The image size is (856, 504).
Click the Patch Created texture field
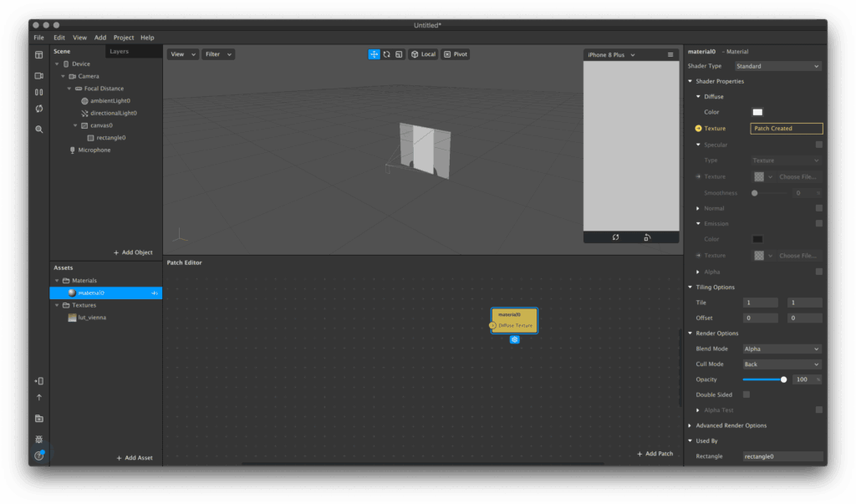coord(787,129)
